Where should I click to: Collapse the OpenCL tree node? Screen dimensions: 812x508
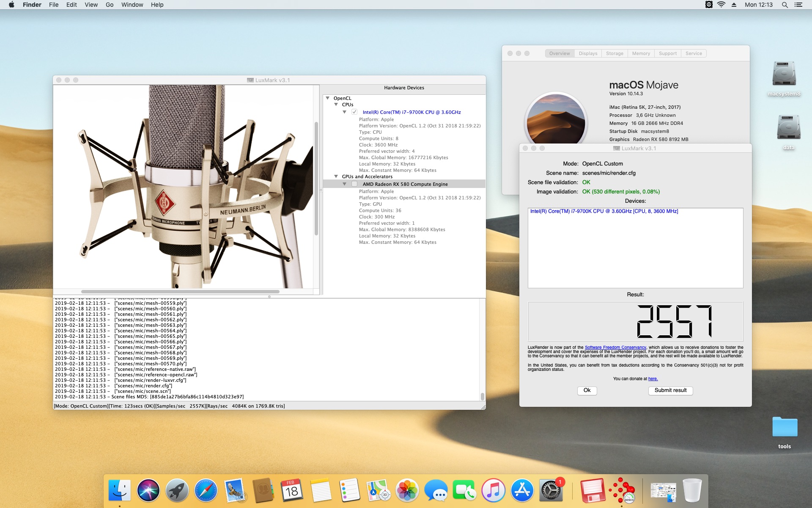tap(327, 98)
